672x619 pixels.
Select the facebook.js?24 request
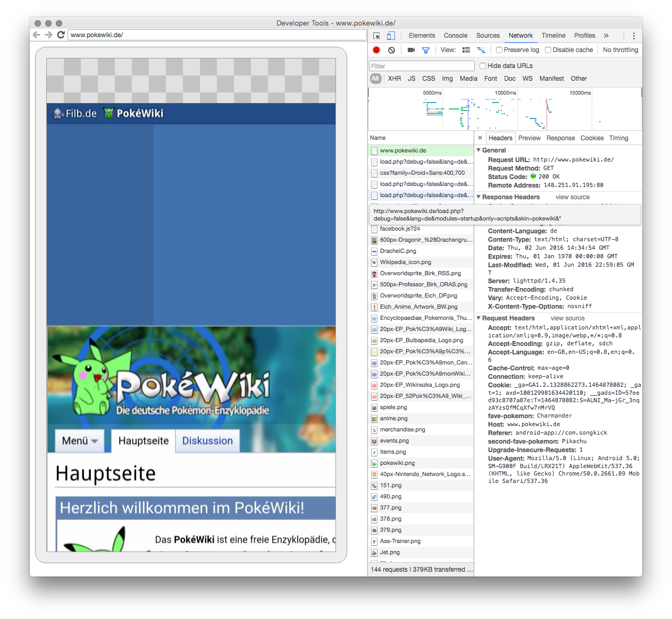[421, 229]
